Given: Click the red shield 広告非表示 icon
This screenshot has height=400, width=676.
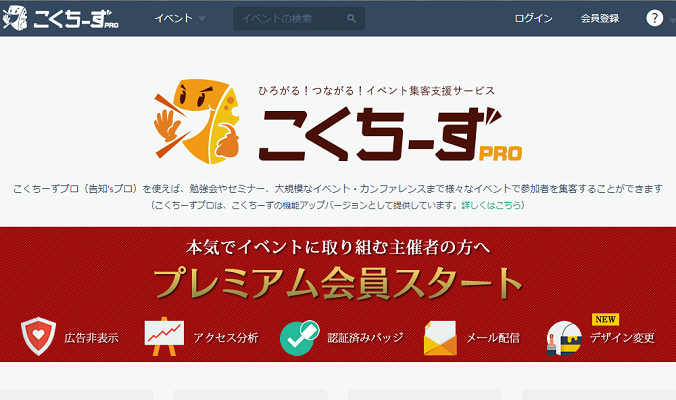Looking at the screenshot, I should click(38, 336).
